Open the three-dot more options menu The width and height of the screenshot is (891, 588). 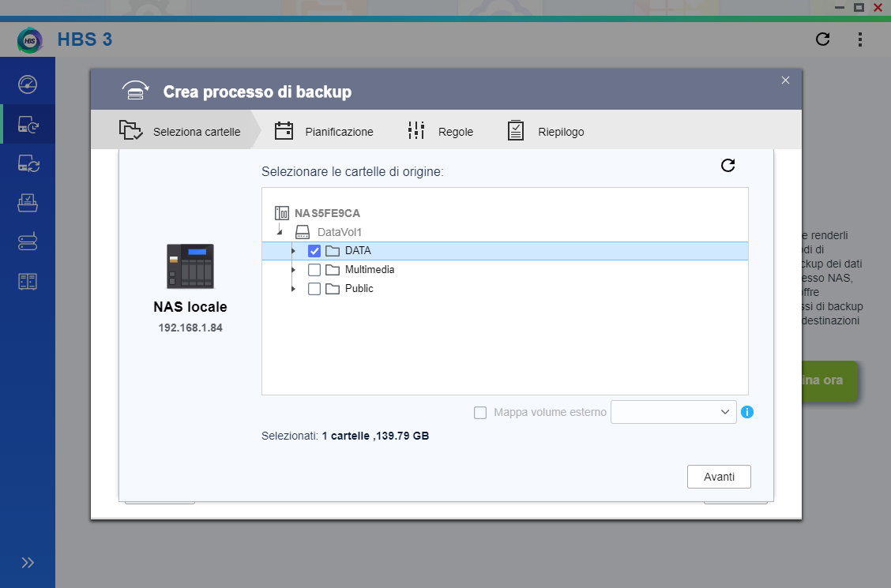click(x=859, y=39)
